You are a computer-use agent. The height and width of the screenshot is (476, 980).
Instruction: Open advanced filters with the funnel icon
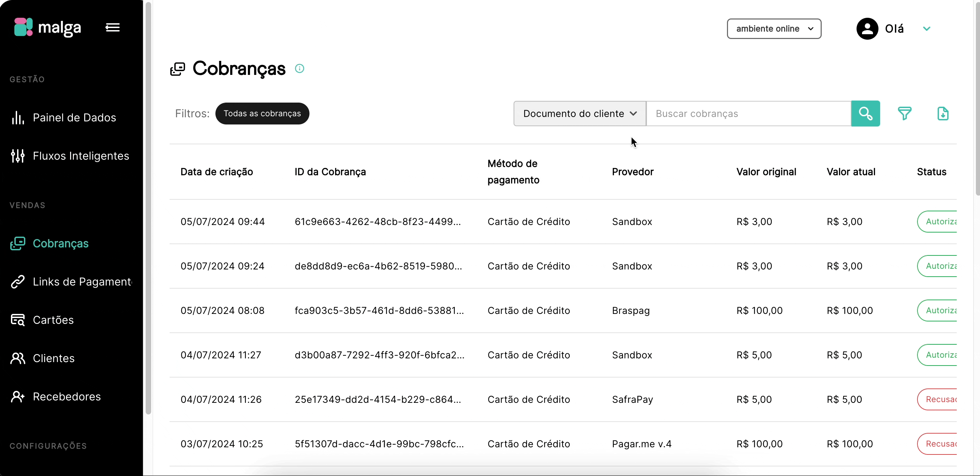click(904, 114)
